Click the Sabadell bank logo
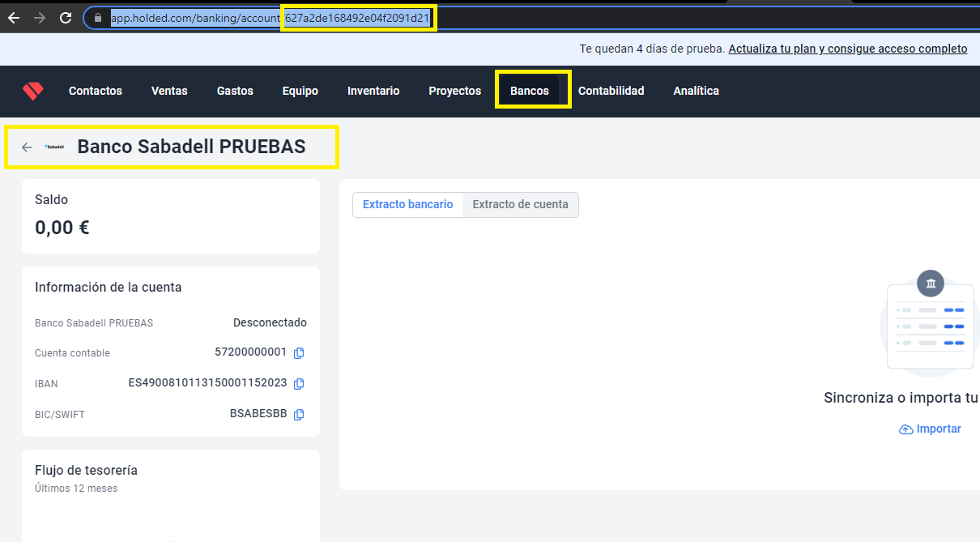 tap(55, 147)
